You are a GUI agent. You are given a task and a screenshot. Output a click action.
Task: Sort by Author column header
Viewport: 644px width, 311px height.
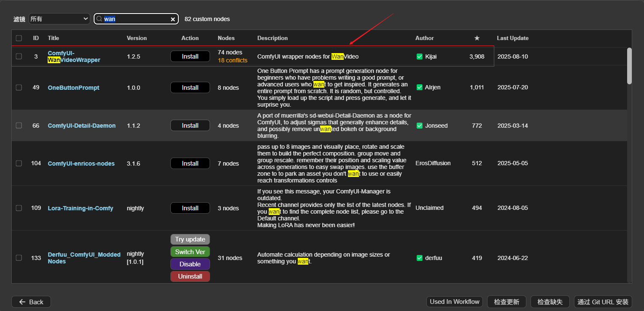tap(424, 38)
